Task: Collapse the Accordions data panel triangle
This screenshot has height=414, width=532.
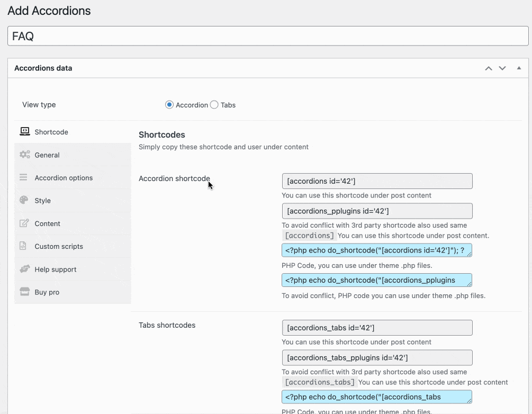Action: pyautogui.click(x=519, y=68)
